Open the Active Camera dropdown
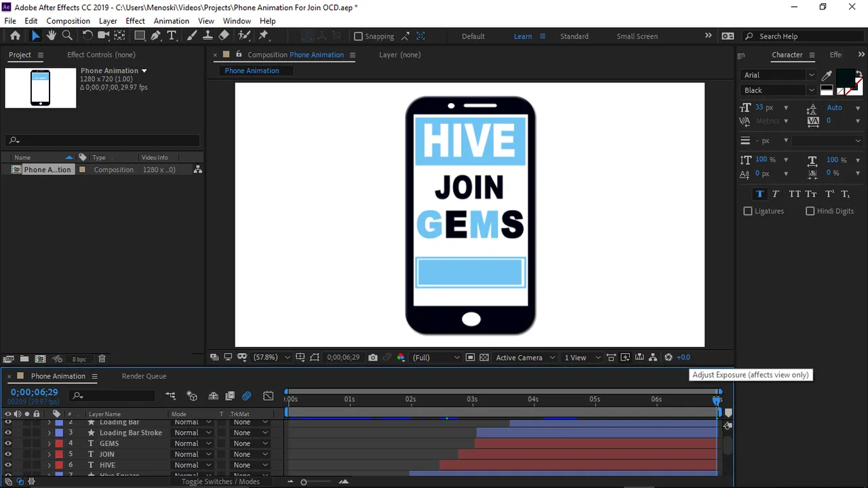The image size is (868, 488). [x=526, y=357]
